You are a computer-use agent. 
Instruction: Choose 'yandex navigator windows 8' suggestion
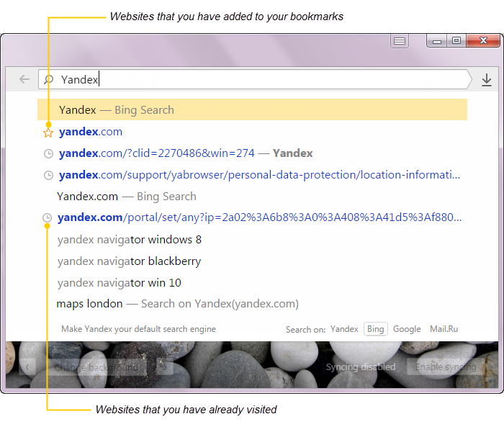click(130, 240)
